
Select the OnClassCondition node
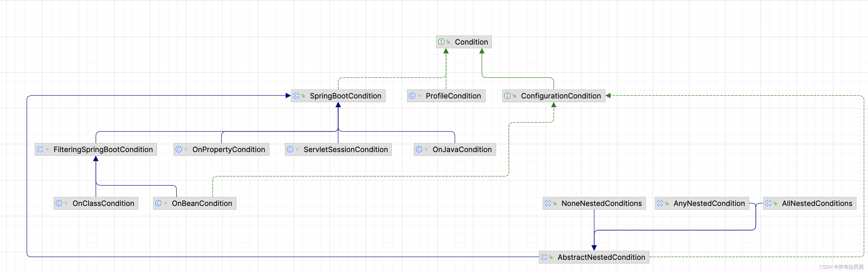pos(96,203)
